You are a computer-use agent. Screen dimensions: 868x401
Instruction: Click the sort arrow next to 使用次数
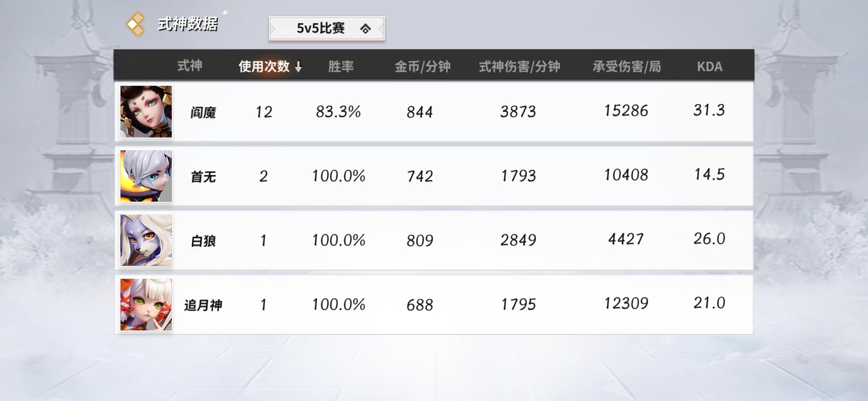[298, 67]
